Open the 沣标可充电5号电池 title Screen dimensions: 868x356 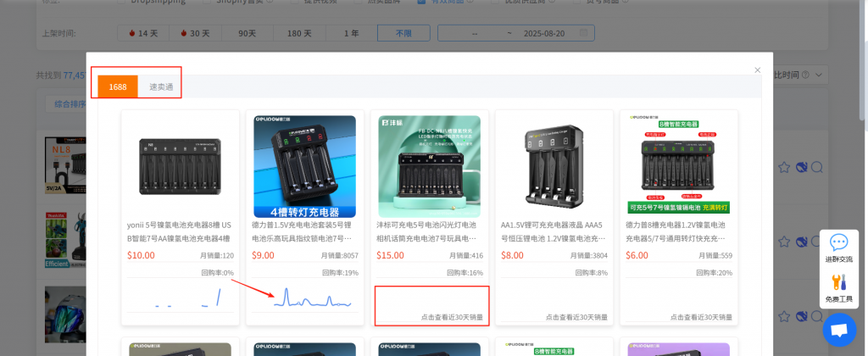point(427,232)
